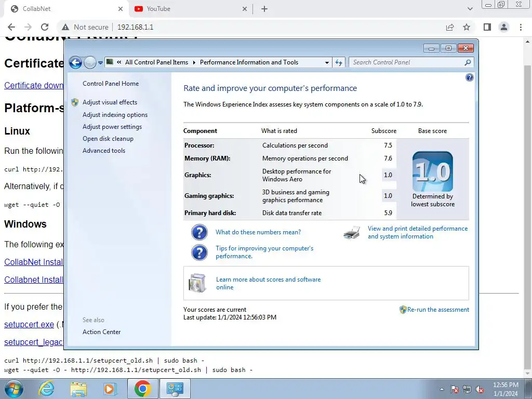Click the search magnifier in Control Panel
Viewport: 532px width, 399px height.
pyautogui.click(x=468, y=62)
